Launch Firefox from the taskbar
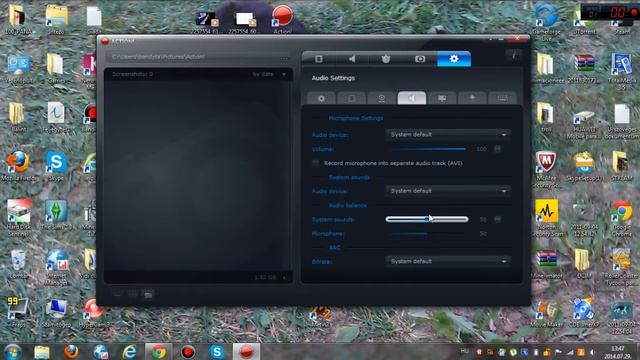The image size is (640, 360). [x=71, y=351]
